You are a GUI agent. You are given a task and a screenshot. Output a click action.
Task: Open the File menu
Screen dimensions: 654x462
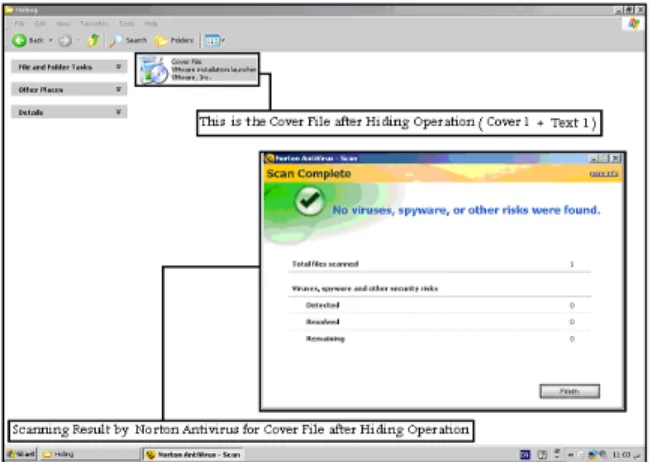tap(19, 23)
